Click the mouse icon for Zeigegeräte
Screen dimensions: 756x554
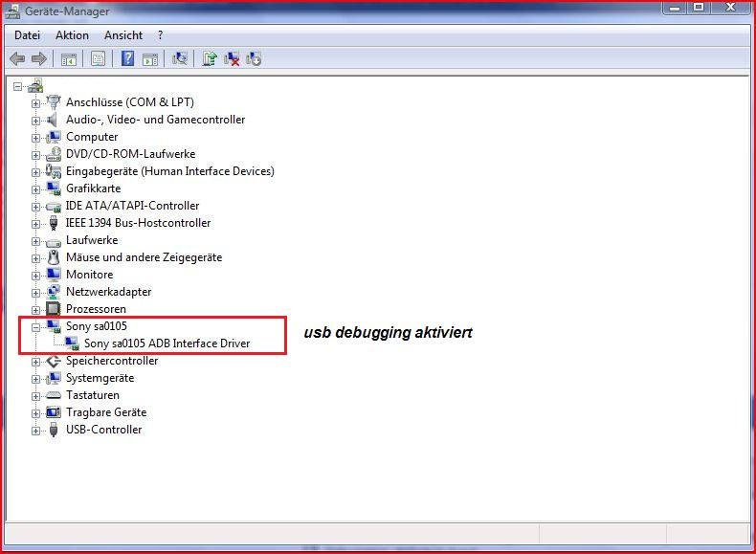54,257
